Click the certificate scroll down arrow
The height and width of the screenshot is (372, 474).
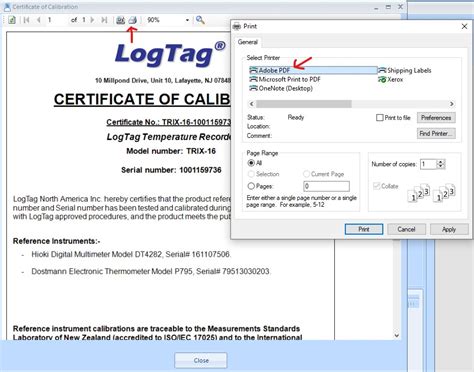[x=397, y=335]
